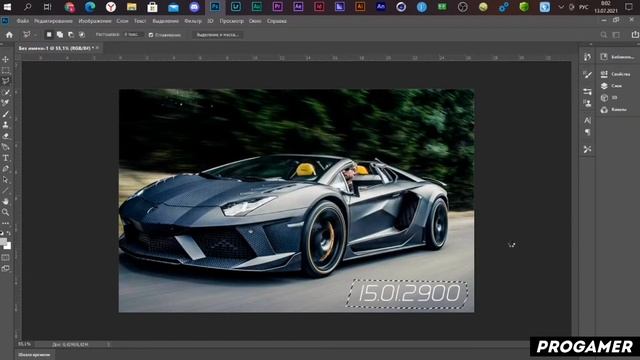The width and height of the screenshot is (640, 360).
Task: Open the 3D menu
Action: coord(210,21)
